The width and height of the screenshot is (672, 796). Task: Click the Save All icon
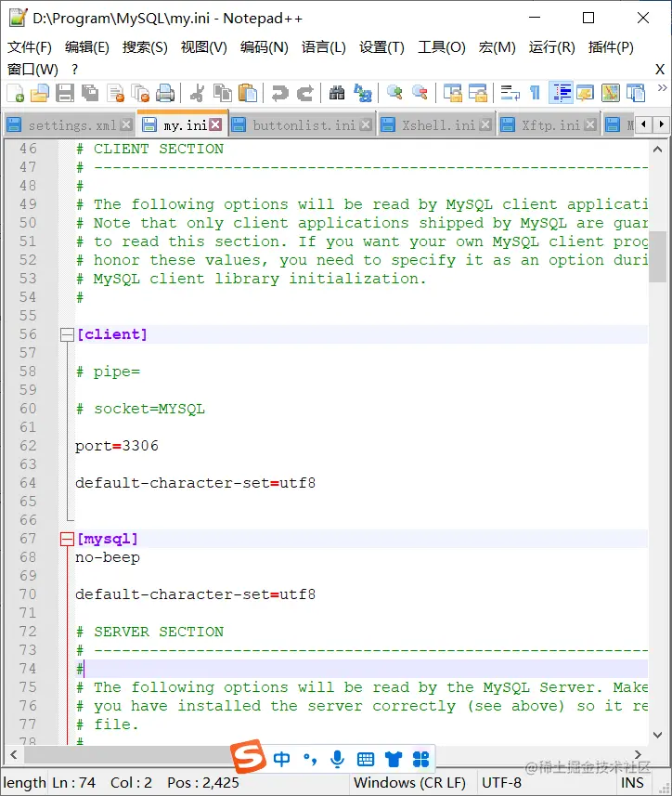(90, 94)
